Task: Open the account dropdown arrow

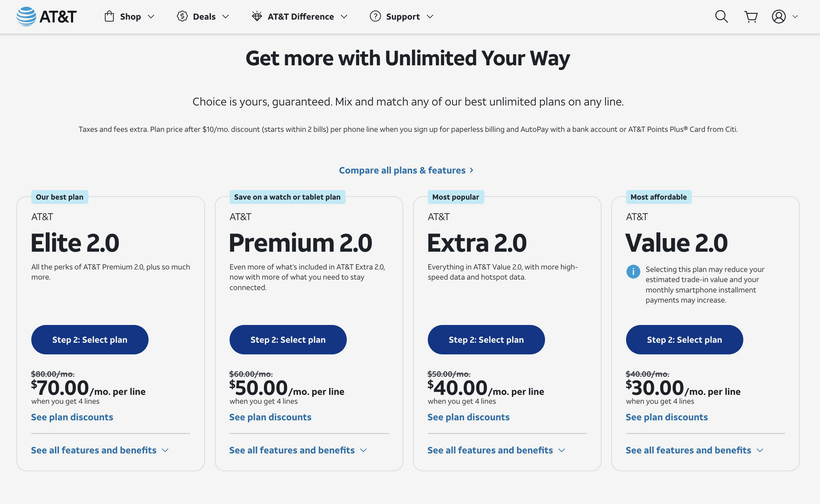Action: pos(795,16)
